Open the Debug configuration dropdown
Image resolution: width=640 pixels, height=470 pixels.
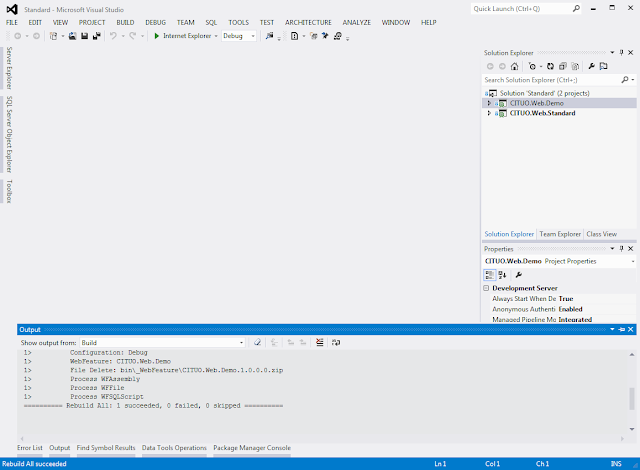253,36
